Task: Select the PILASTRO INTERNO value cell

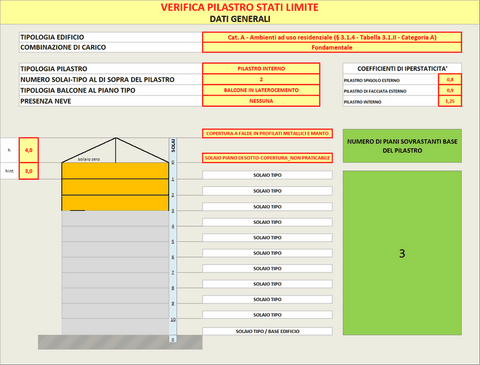Action: (261, 69)
